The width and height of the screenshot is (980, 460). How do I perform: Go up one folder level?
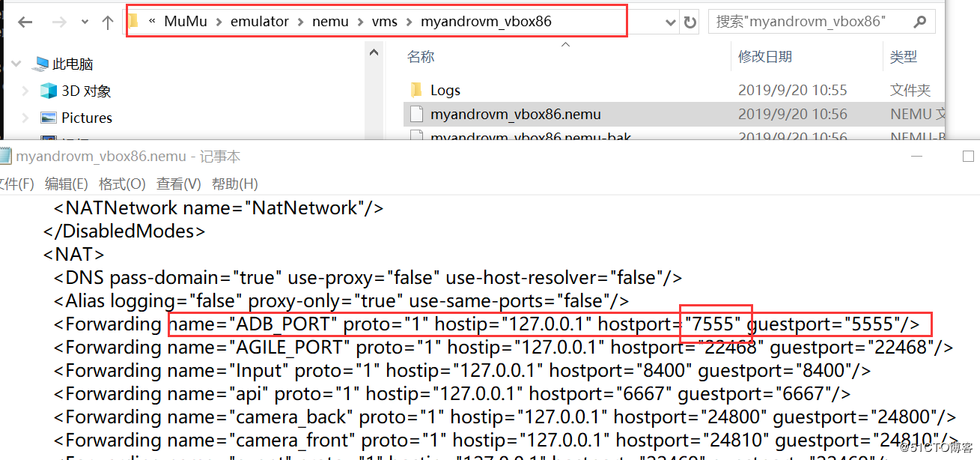click(107, 22)
